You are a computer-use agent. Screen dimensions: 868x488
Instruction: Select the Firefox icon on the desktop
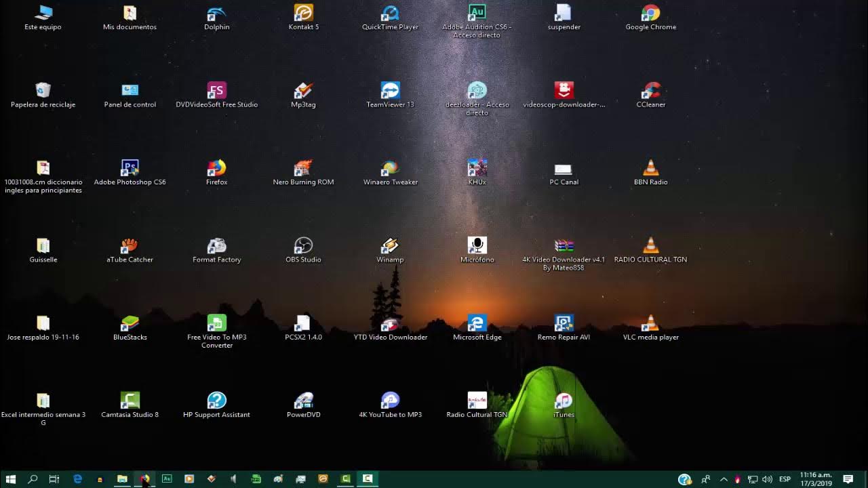tap(216, 173)
